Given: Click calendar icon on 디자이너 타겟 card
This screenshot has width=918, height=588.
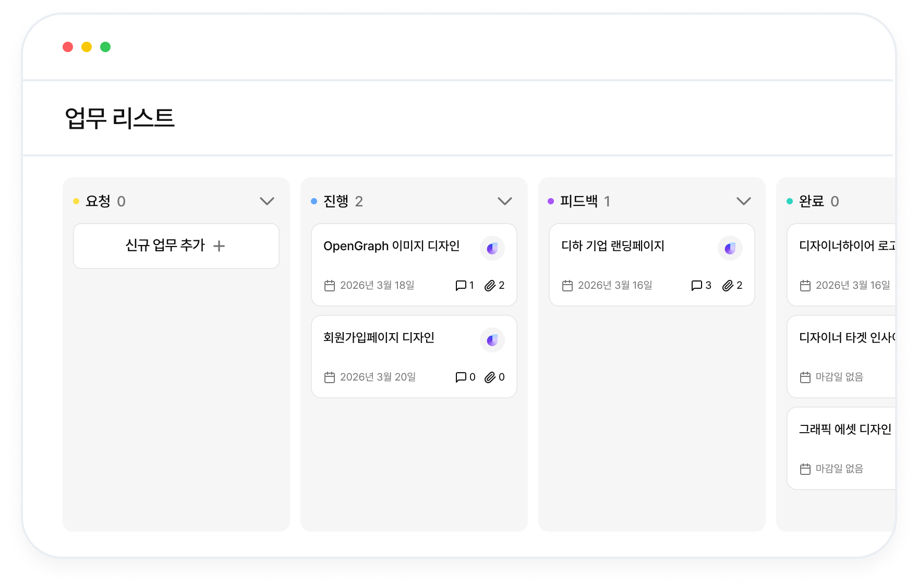Looking at the screenshot, I should 805,377.
